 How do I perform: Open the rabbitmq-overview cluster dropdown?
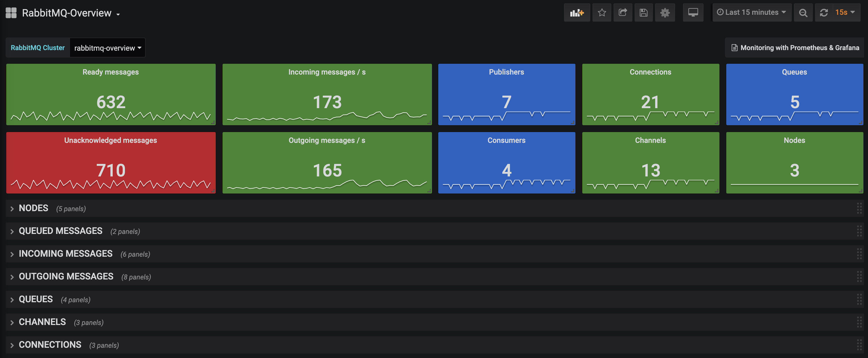(107, 48)
